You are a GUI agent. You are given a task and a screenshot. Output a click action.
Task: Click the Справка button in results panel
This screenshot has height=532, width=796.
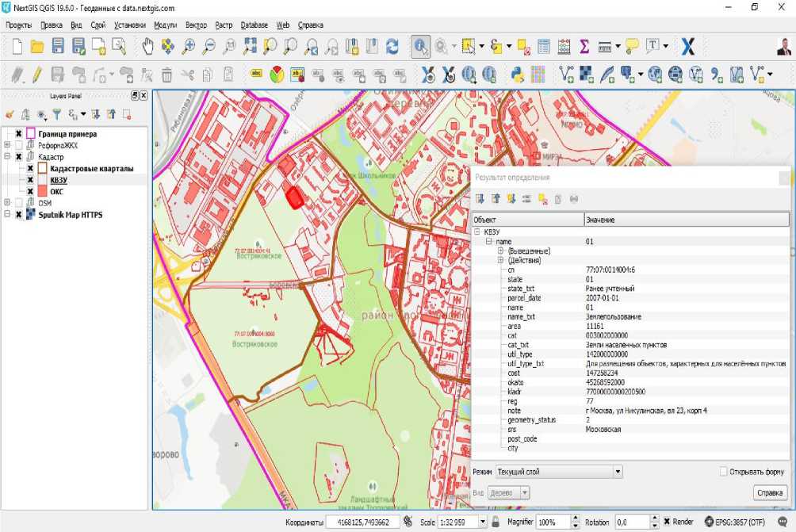click(x=770, y=493)
